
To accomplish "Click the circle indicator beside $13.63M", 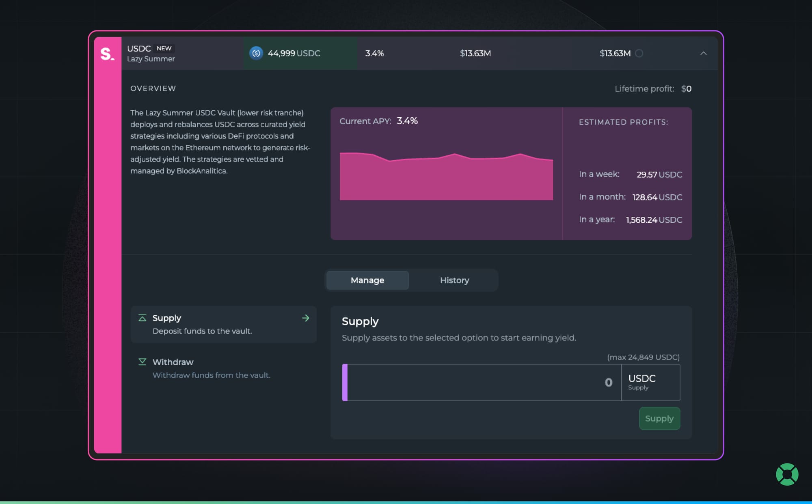I will [x=639, y=54].
